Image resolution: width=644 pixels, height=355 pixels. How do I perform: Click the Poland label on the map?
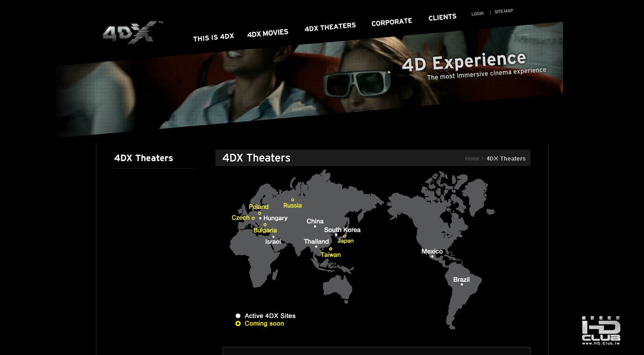pyautogui.click(x=259, y=207)
